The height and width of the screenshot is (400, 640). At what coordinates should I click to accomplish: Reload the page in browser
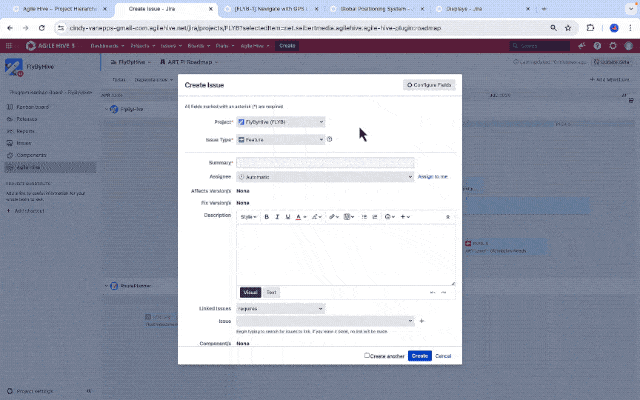tap(42, 28)
